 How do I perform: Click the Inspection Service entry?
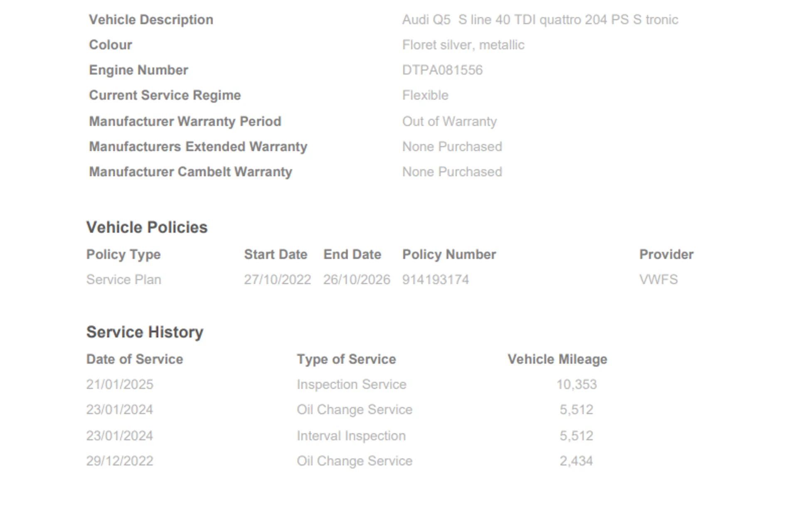[351, 384]
